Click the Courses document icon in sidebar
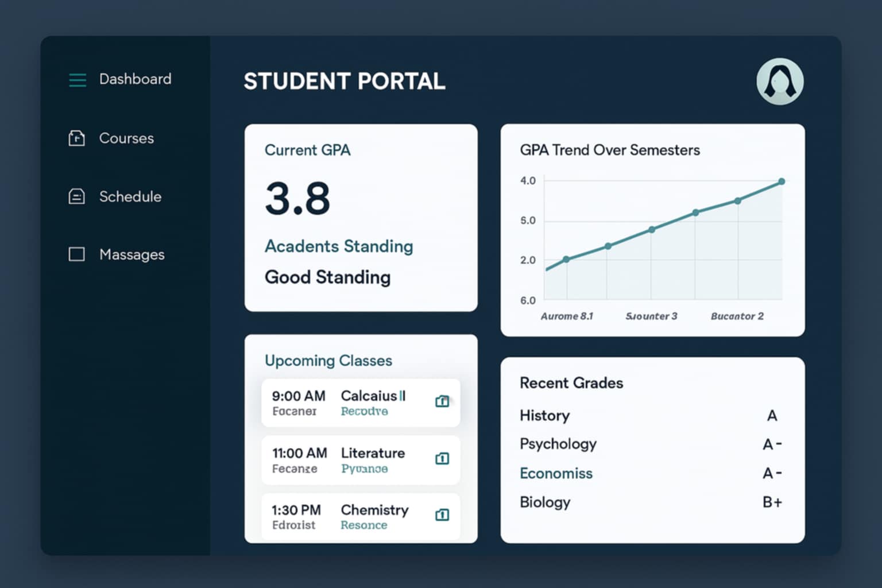882x588 pixels. (76, 138)
